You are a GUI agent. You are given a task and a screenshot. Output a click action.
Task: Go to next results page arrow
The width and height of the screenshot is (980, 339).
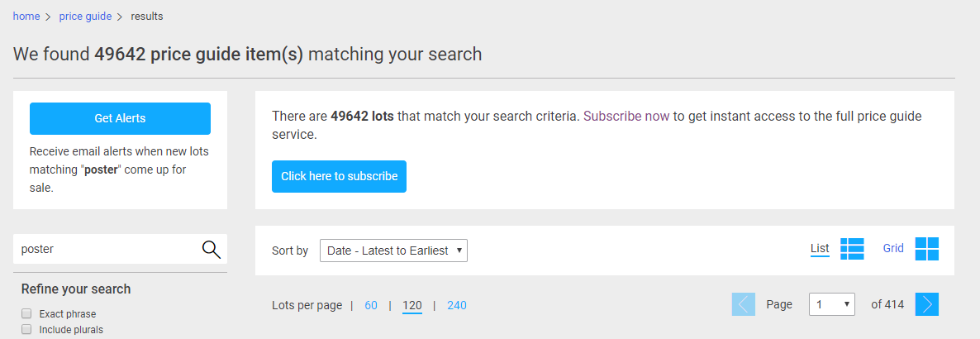pos(927,304)
